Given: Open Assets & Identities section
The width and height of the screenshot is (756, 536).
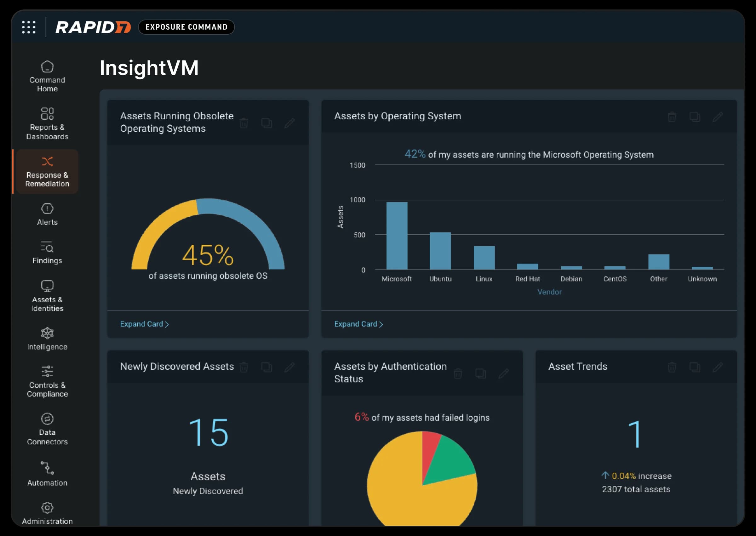Looking at the screenshot, I should point(47,296).
